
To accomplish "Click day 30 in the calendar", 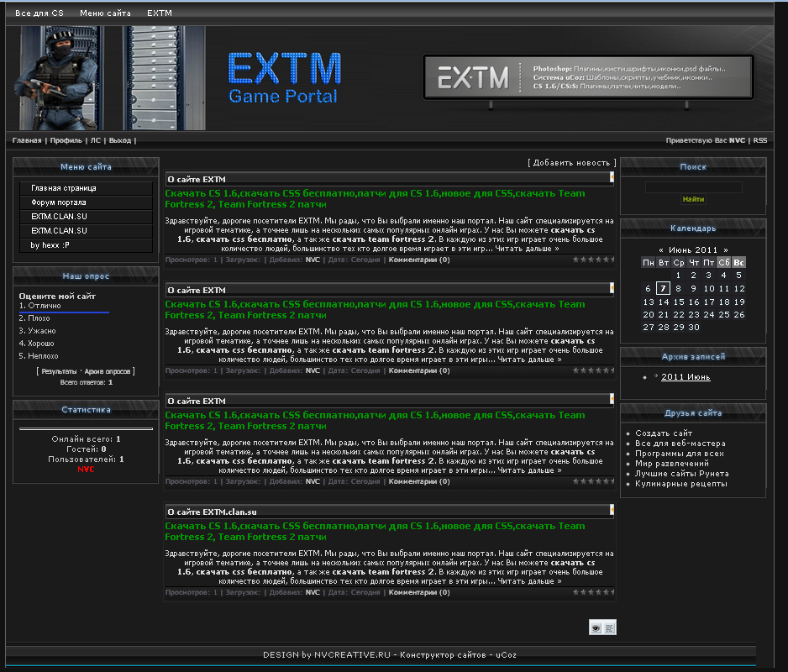I will pos(694,328).
